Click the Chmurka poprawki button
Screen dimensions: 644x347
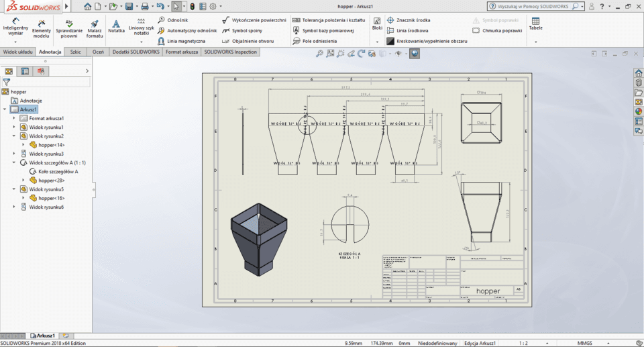495,31
